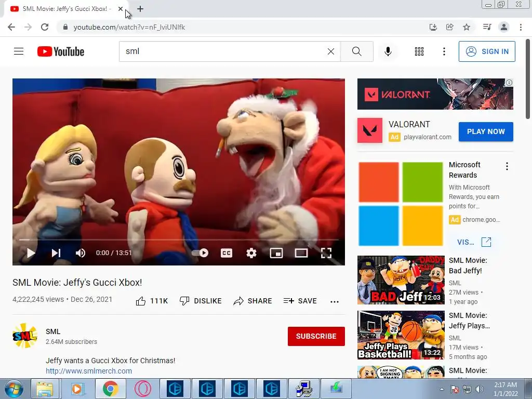This screenshot has width=532, height=399.
Task: Click PLAY NOW on Valorant ad
Action: 486,131
